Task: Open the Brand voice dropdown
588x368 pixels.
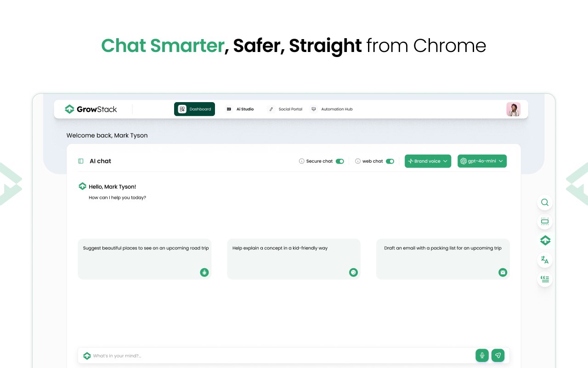Action: [x=428, y=161]
